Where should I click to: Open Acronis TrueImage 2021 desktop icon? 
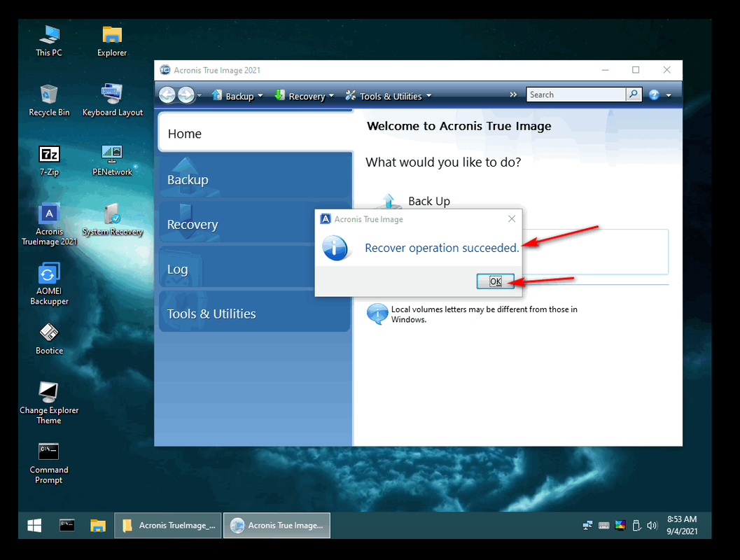coord(49,225)
